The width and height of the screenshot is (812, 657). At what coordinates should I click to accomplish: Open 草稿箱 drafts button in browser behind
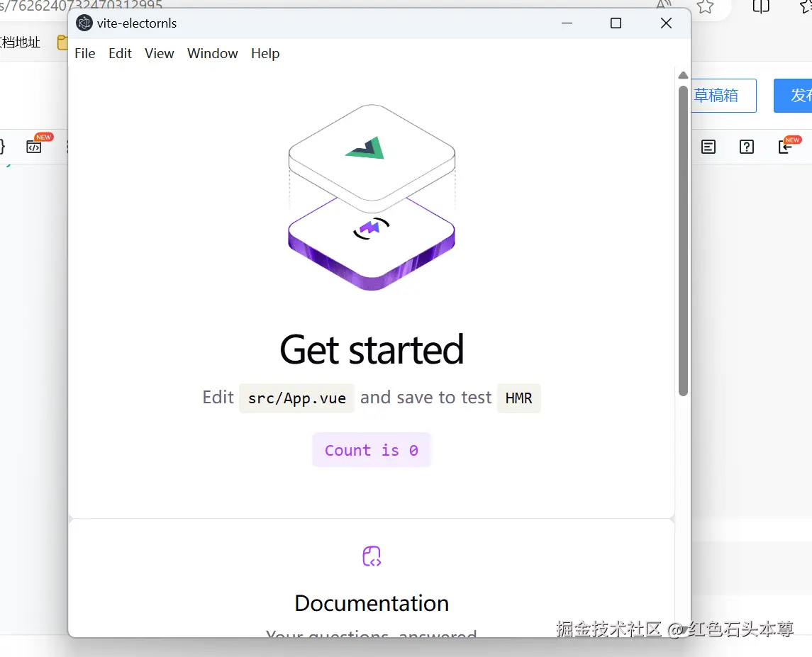point(723,95)
